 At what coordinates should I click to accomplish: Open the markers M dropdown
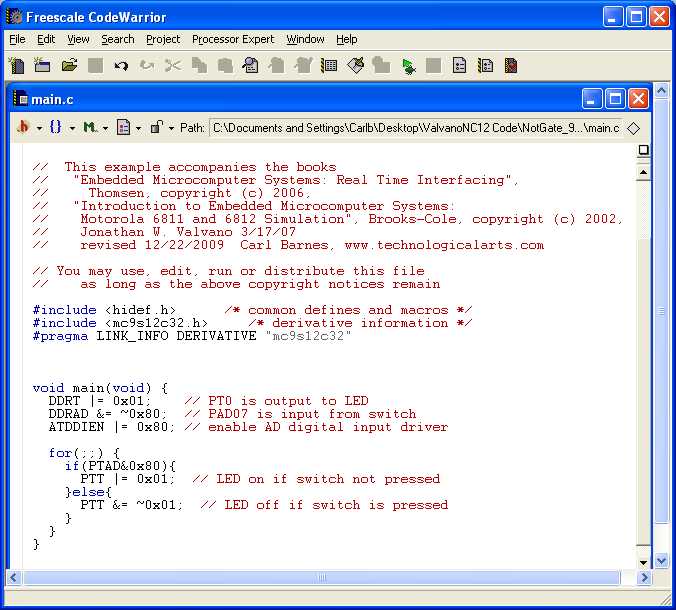tap(93, 128)
